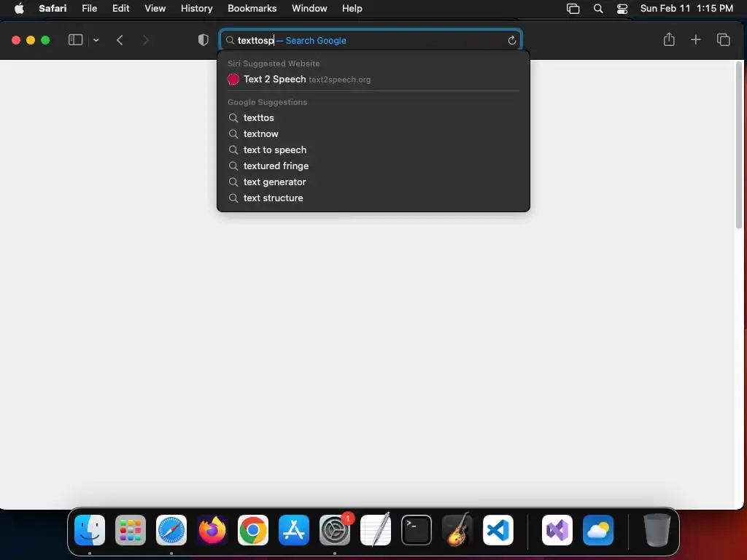Open the File menu
Viewport: 747px width, 560px height.
point(90,9)
